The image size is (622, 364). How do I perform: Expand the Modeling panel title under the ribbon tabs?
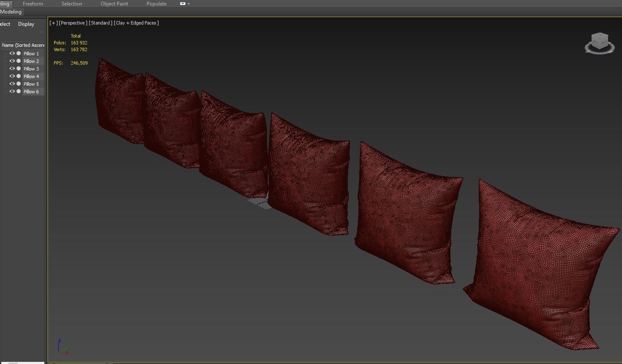tap(11, 12)
